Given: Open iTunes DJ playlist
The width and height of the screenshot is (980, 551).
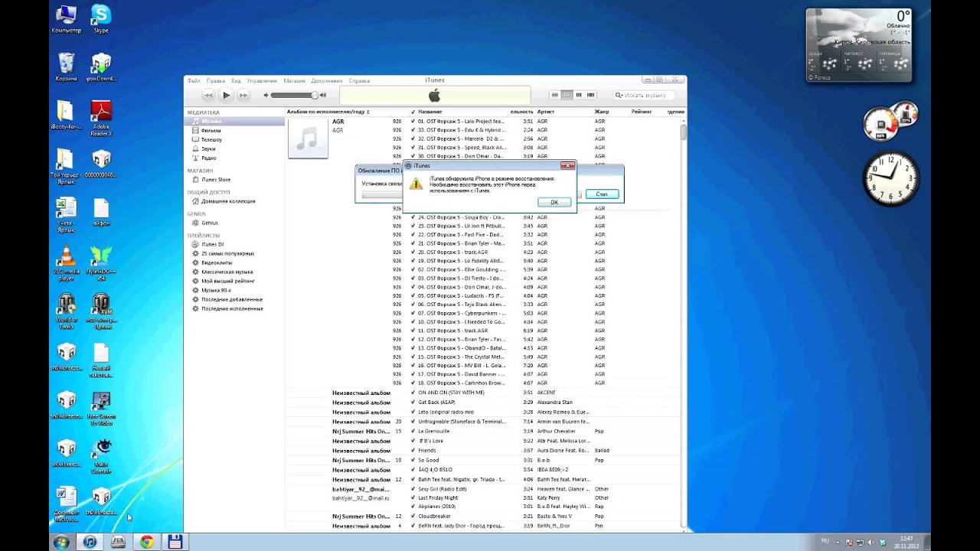Looking at the screenshot, I should coord(234,244).
